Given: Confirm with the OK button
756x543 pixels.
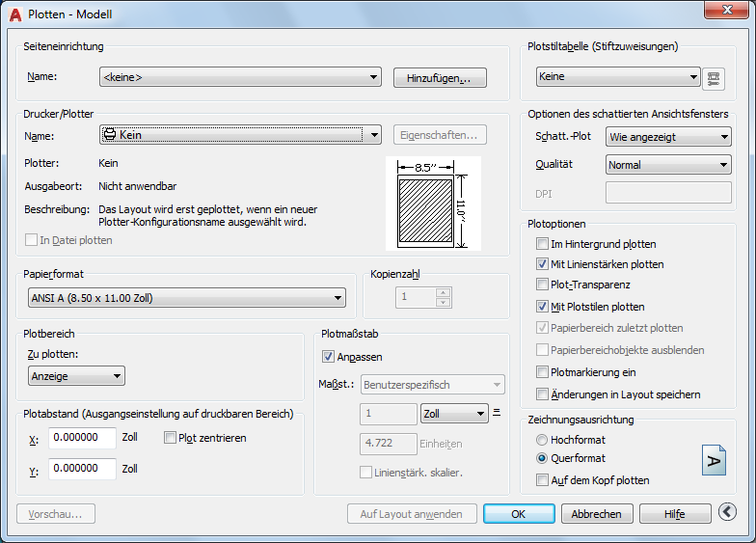Looking at the screenshot, I should (x=519, y=514).
